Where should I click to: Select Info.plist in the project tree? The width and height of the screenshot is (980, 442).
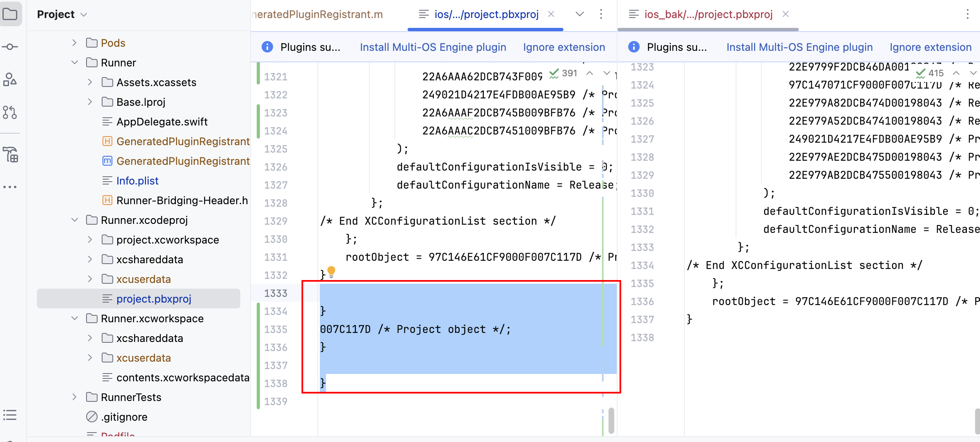tap(137, 181)
